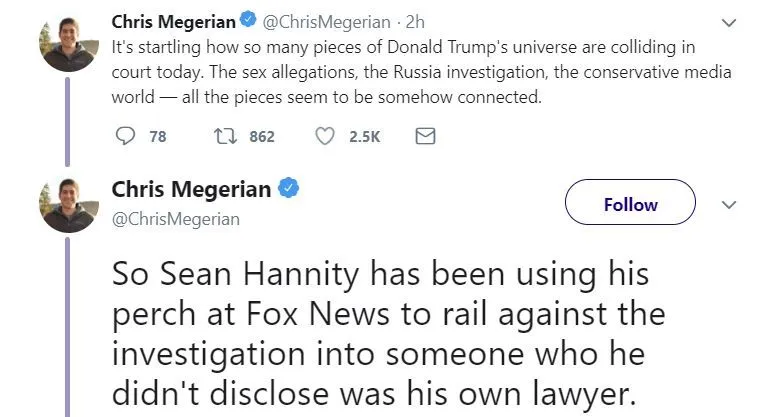Expand the chevron menu beside Follow button
Image resolution: width=770 pixels, height=417 pixels.
coord(729,204)
